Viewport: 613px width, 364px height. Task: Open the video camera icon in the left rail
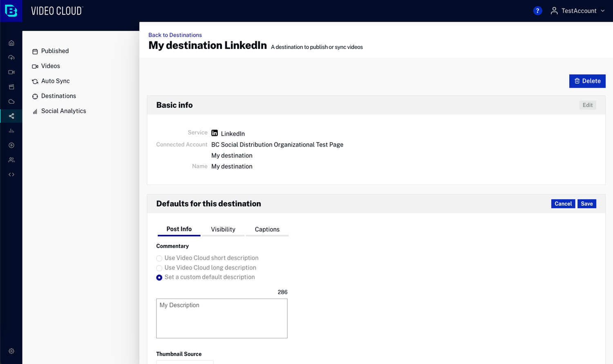[x=11, y=72]
